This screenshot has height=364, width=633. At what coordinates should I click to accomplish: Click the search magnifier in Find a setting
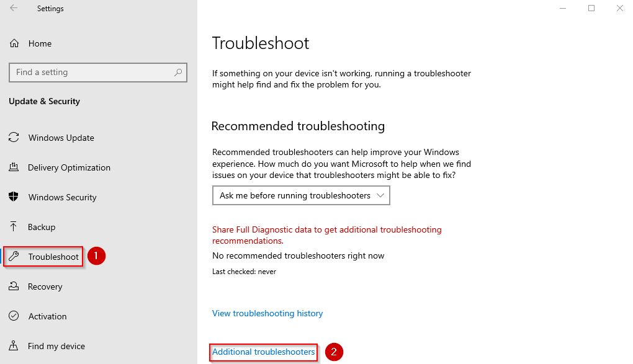[177, 73]
